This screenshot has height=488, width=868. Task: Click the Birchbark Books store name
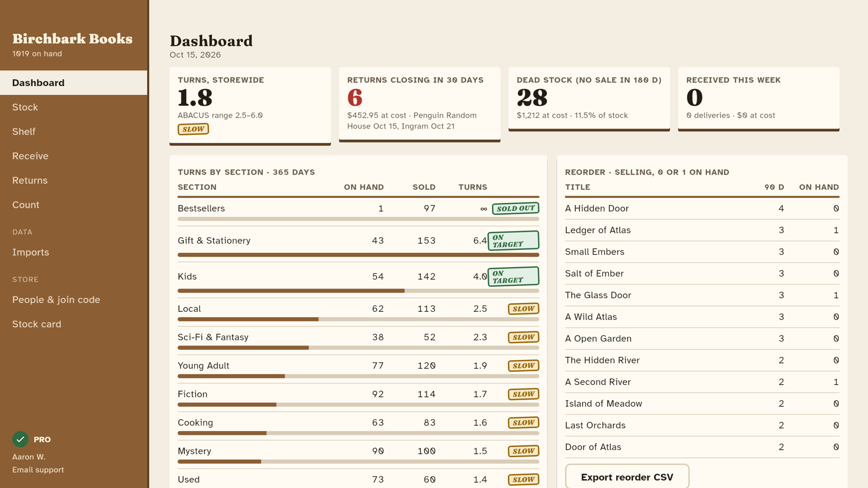pos(72,38)
